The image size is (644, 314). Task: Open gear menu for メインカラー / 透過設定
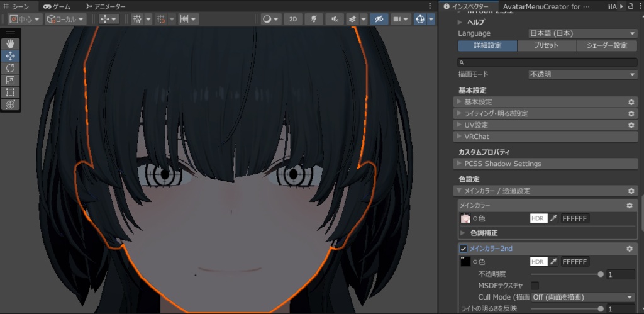point(631,191)
